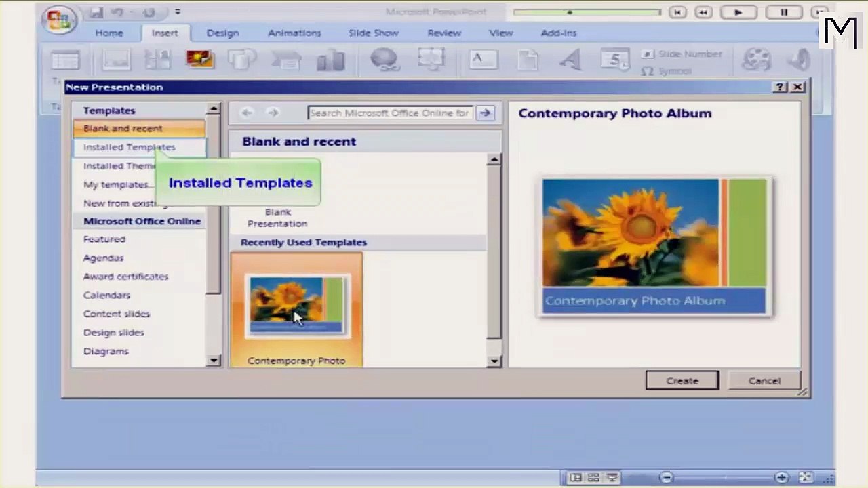Go to the Animations ribbon tab

pyautogui.click(x=294, y=33)
